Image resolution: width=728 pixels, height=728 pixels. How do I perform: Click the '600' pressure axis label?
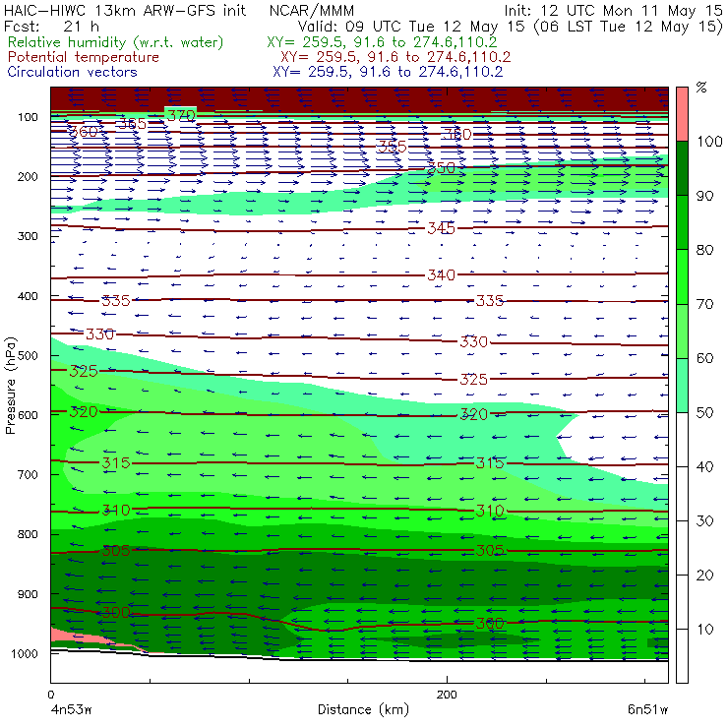28,415
